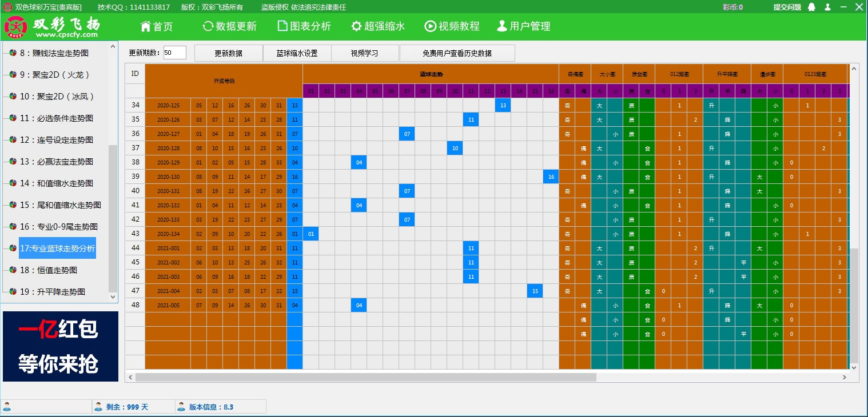The image size is (868, 417).
Task: Click the user icon beside 版本信息:8.3
Action: tap(182, 406)
